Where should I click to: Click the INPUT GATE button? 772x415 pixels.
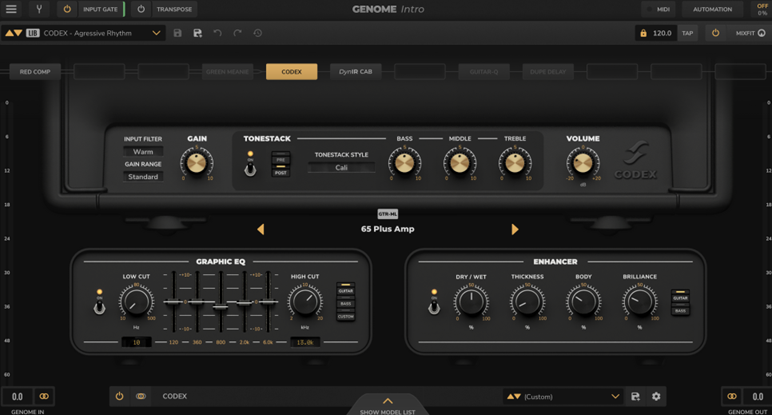[100, 9]
